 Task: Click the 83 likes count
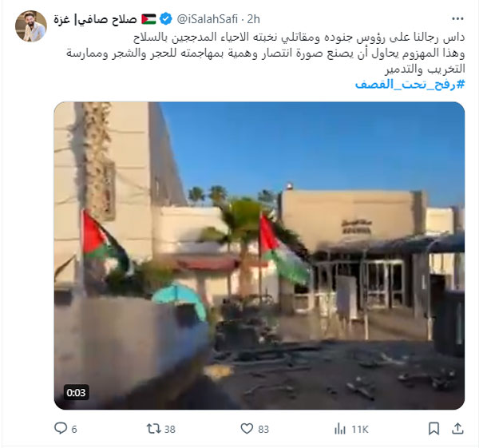click(263, 429)
